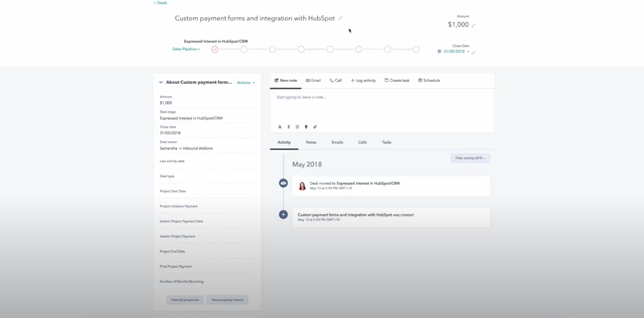This screenshot has width=644, height=318.
Task: Click Deal owner Samantha -> Inbound Addons
Action: [x=186, y=148]
